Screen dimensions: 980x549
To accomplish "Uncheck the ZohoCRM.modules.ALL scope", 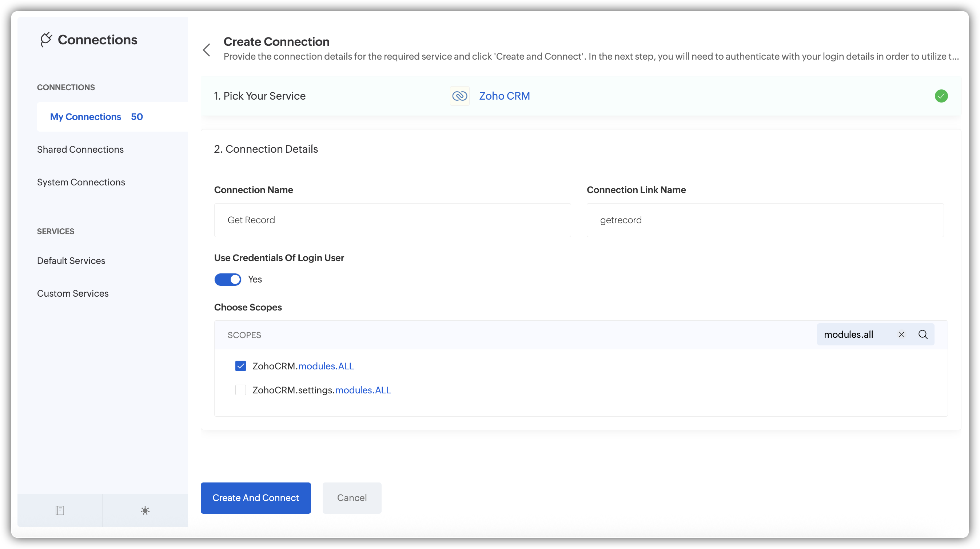I will click(240, 366).
